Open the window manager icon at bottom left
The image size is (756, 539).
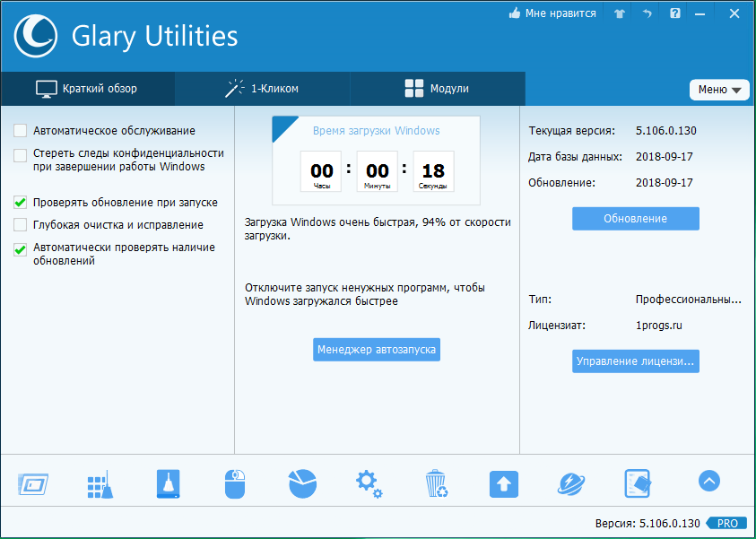pyautogui.click(x=32, y=482)
